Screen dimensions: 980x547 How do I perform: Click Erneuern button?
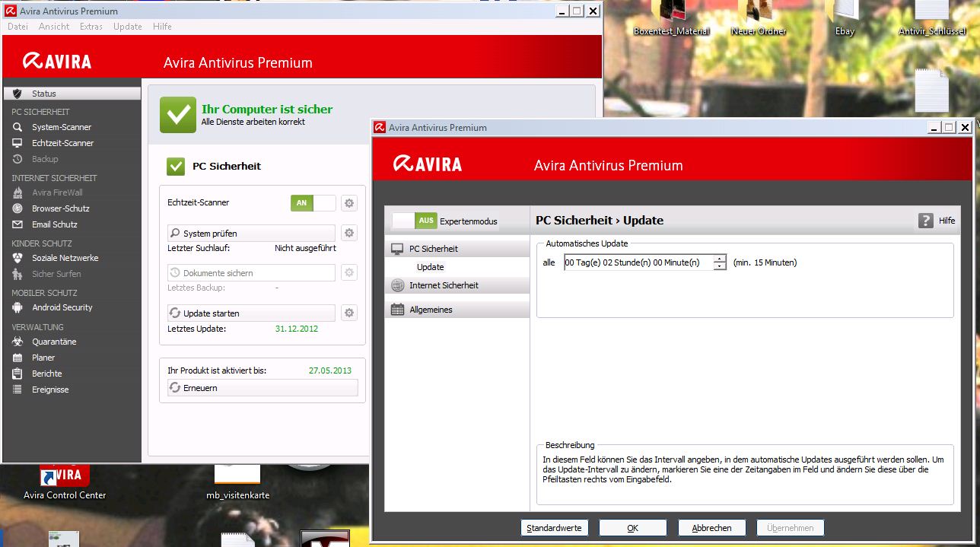click(262, 388)
